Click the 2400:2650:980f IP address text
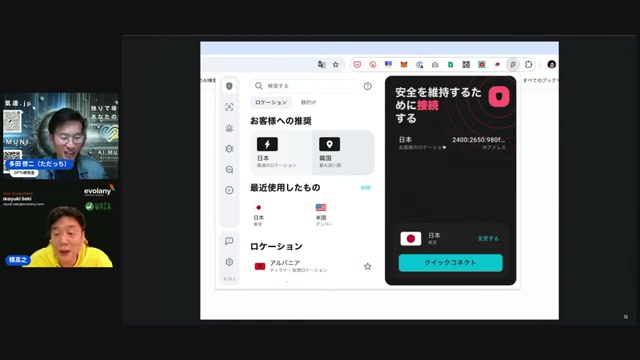This screenshot has width=640, height=360. 478,140
